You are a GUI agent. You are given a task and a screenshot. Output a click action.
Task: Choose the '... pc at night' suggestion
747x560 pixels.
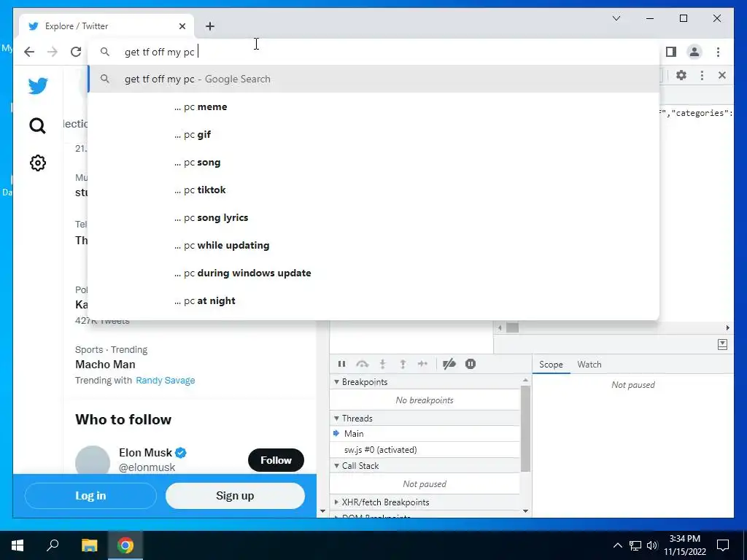click(373, 300)
